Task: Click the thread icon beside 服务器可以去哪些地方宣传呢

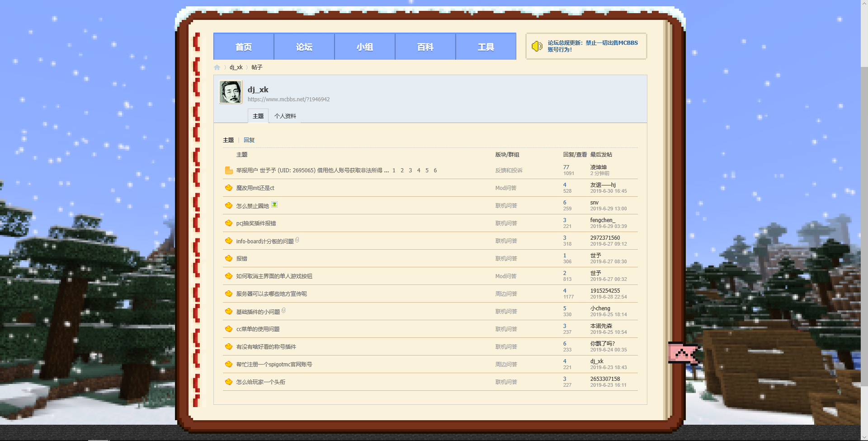Action: [x=229, y=294]
